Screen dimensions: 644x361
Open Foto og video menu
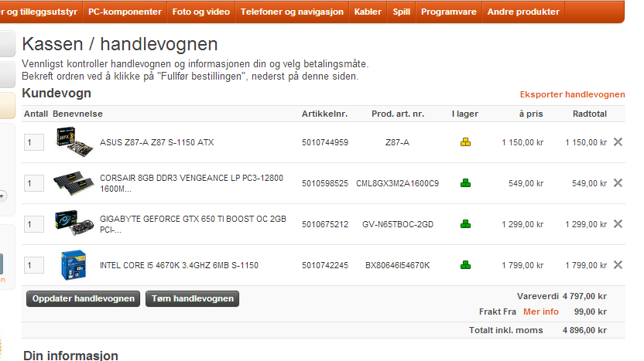tap(200, 12)
